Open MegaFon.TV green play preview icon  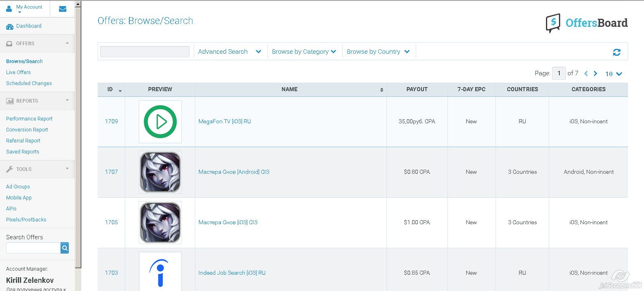click(x=160, y=122)
